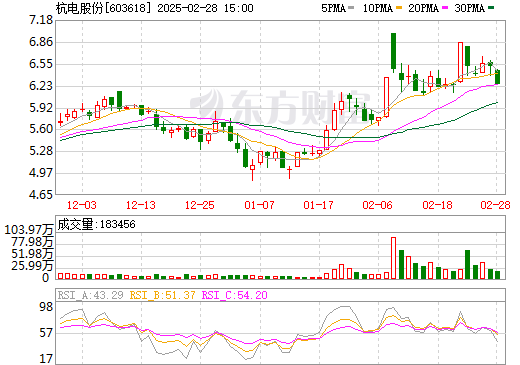Screen dimensions: 520x365
Task: Click the 30PMA green legend swatch
Action: coord(491,7)
